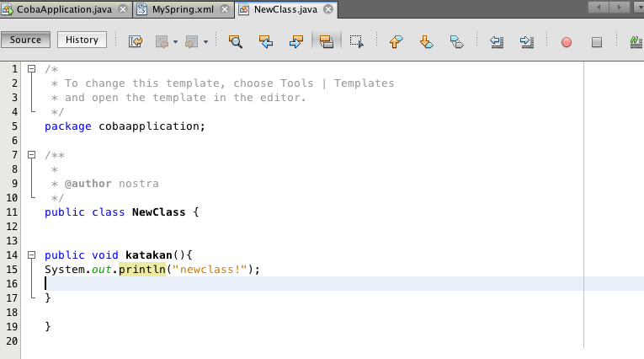Click the Toggle Bookmark icon
The height and width of the screenshot is (359, 644).
457,41
